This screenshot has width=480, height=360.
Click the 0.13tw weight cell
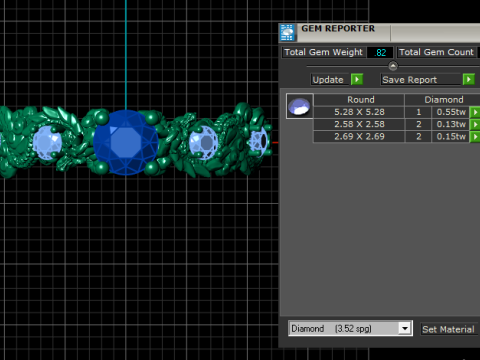(450, 124)
